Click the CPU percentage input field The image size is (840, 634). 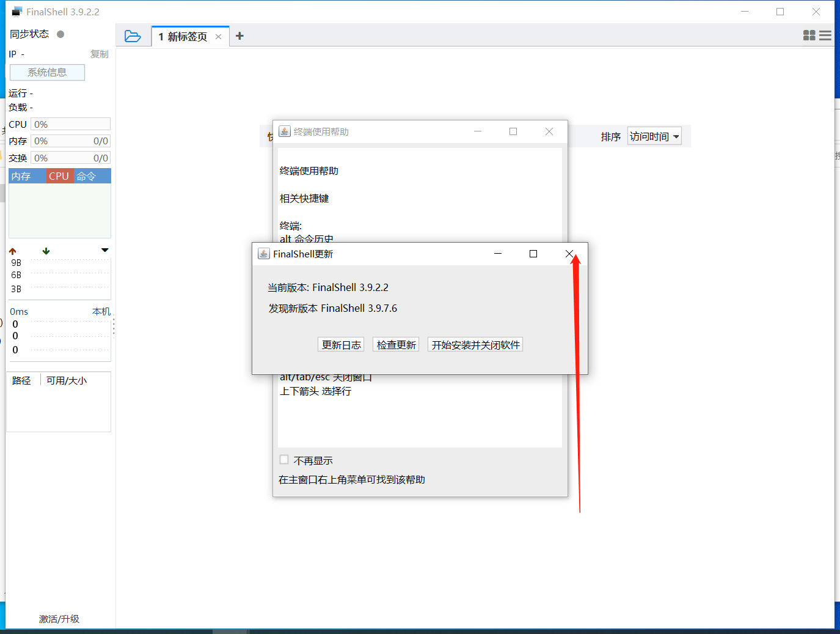point(70,123)
